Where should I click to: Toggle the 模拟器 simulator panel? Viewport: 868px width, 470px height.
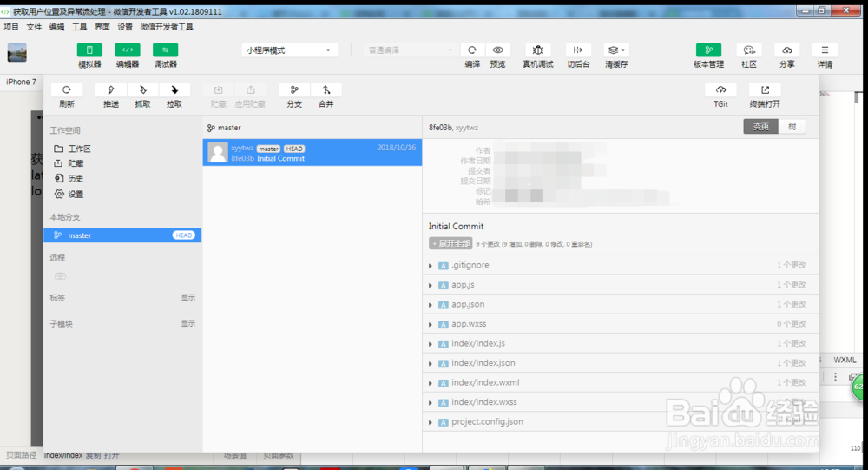(89, 50)
